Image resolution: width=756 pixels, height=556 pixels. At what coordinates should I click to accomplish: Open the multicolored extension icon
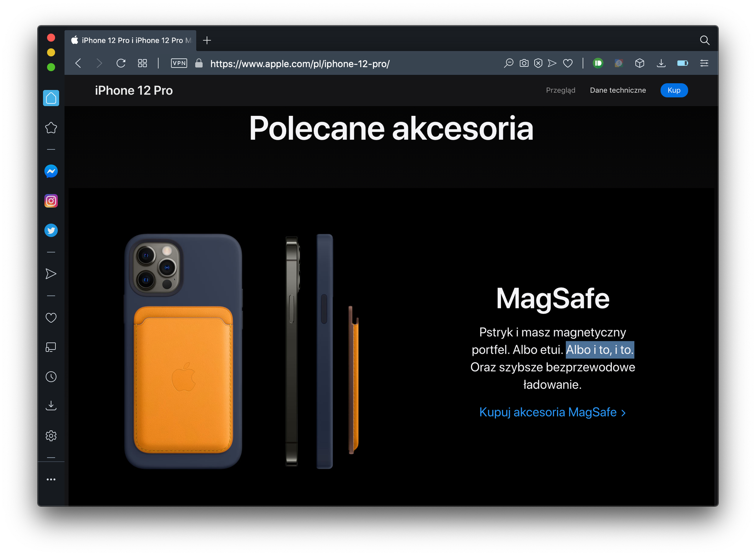[618, 63]
